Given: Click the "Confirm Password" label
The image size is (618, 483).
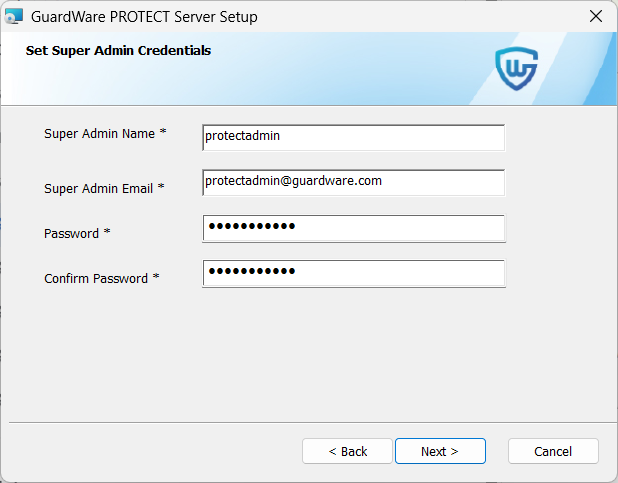Looking at the screenshot, I should [x=95, y=279].
